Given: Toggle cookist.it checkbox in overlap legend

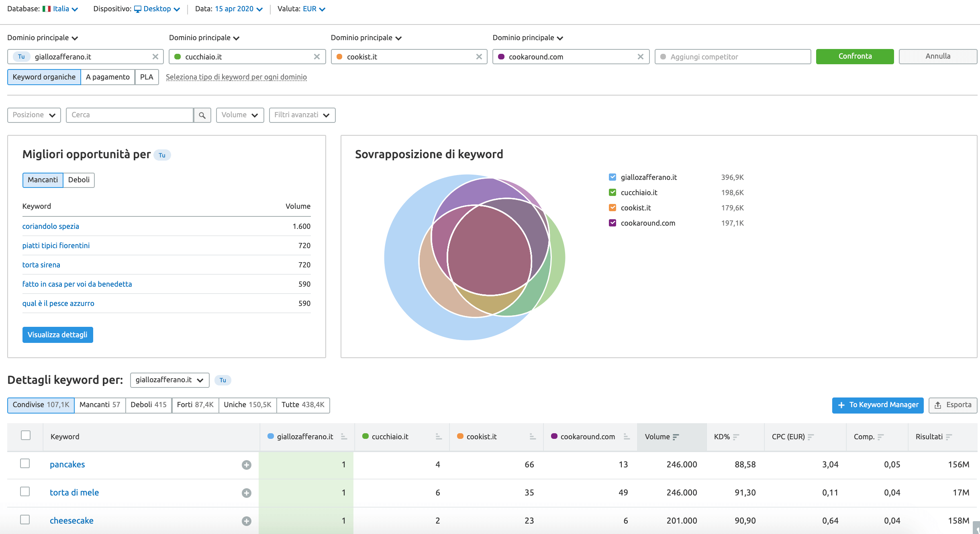Looking at the screenshot, I should (x=612, y=208).
